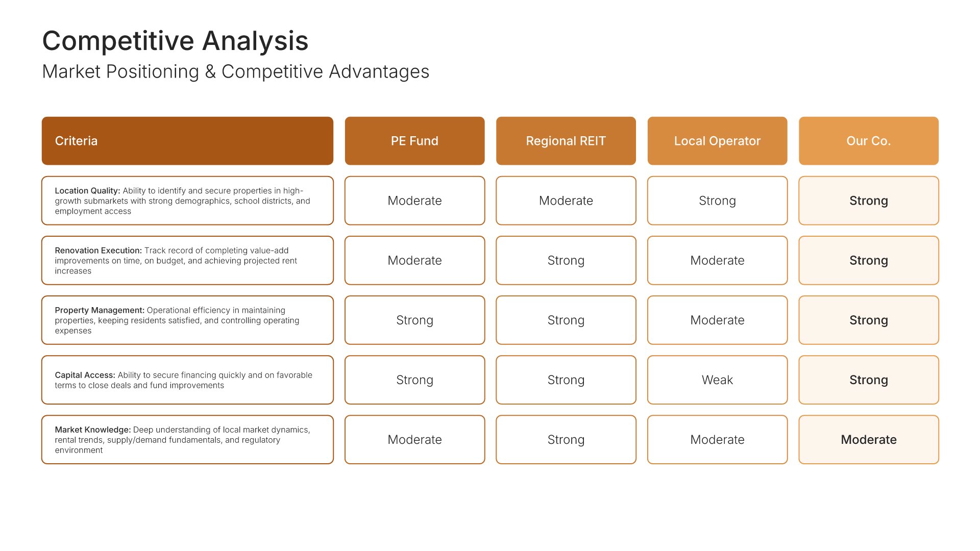Screen dimensions: 980x551
Task: Click the Criteria header cell
Action: [x=187, y=141]
